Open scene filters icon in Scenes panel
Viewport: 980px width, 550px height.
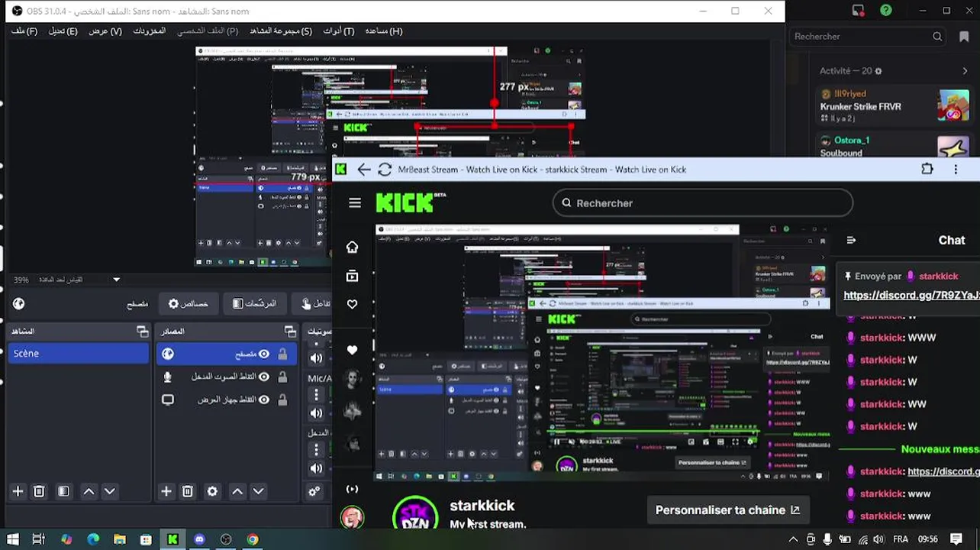[63, 491]
